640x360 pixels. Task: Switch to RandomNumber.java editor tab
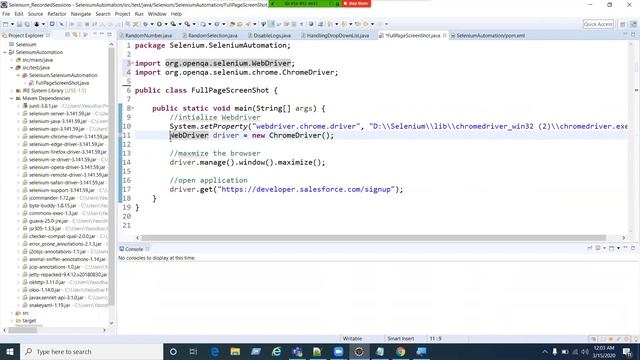point(149,36)
